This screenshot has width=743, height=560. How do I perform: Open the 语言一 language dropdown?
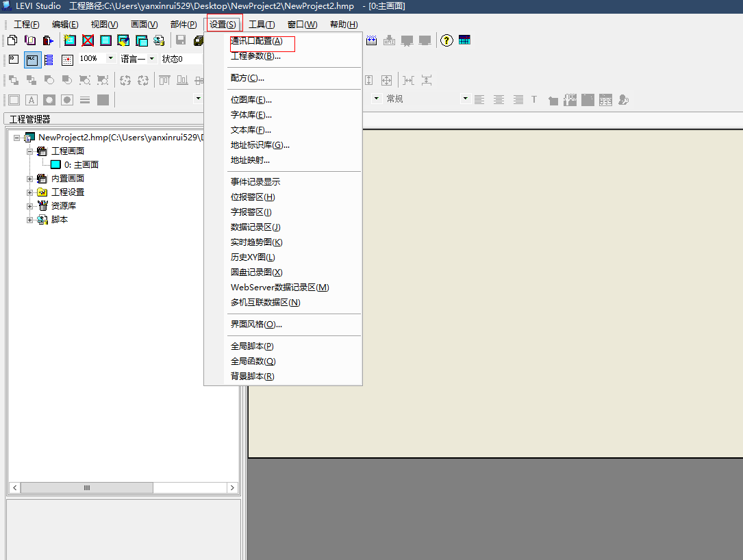151,59
